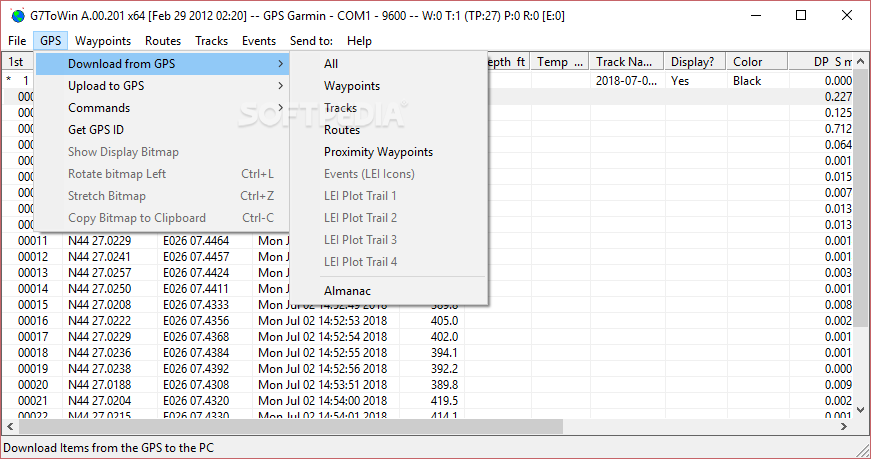
Task: Choose Almanac from download submenu
Action: (x=389, y=291)
